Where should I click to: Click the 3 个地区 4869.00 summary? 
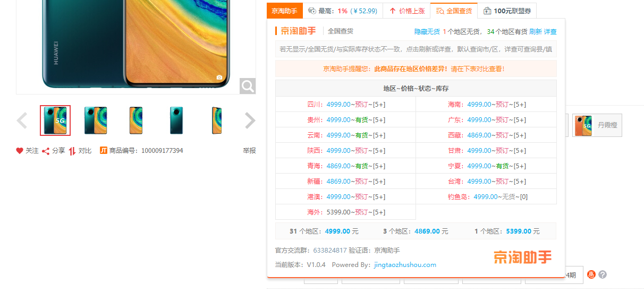pos(416,231)
